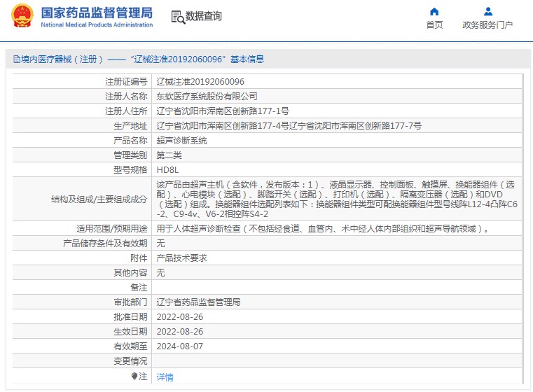This screenshot has width=533, height=392.
Task: Go to the 数据查询 text label
Action: (x=203, y=16)
